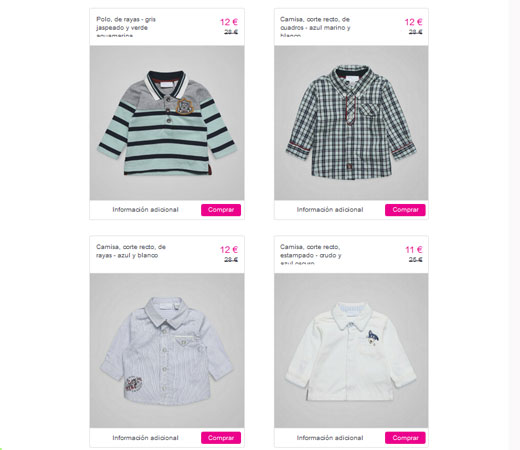Open the striped polo product photo

pos(167,123)
